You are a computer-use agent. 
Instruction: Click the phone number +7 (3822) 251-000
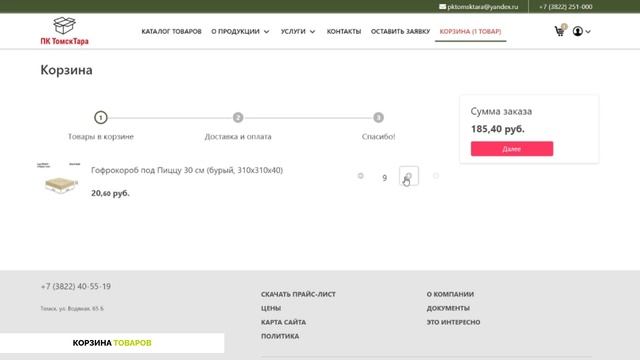click(565, 7)
